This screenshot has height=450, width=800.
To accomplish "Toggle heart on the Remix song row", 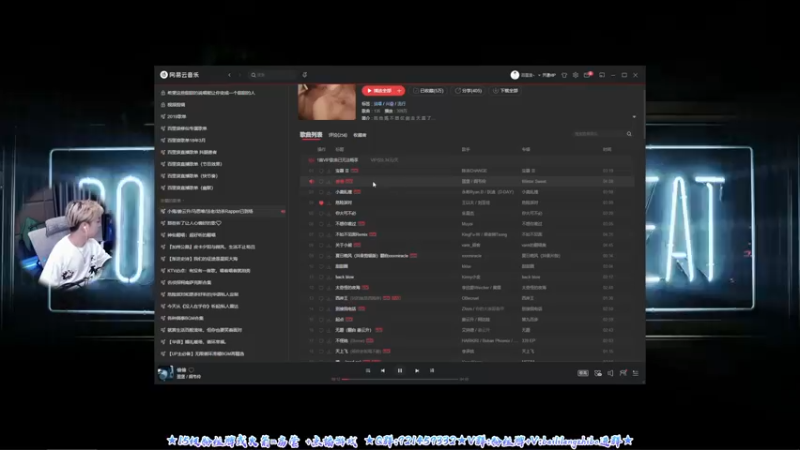I will tap(321, 235).
